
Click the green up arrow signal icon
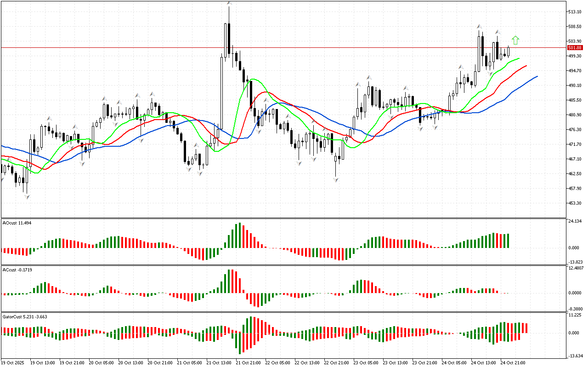[x=515, y=40]
